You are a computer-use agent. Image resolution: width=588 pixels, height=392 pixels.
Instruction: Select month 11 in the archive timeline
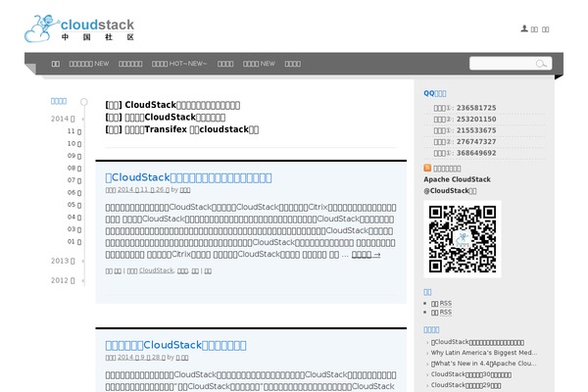[74, 131]
